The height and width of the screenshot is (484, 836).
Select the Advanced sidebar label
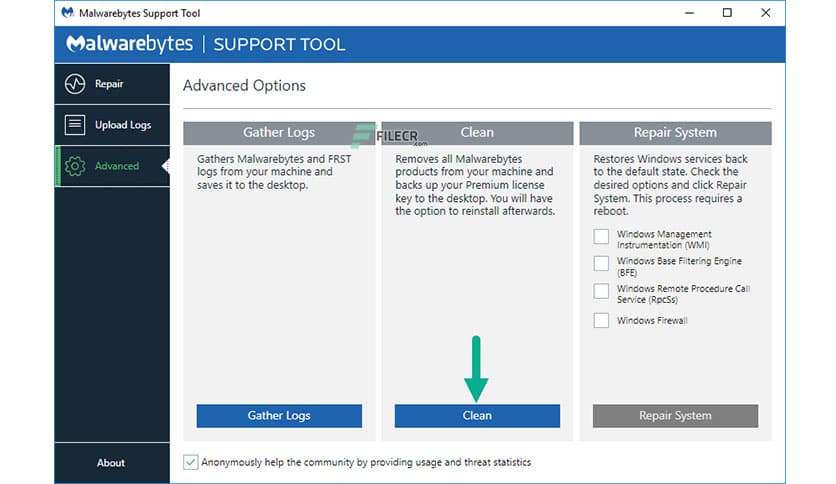117,166
